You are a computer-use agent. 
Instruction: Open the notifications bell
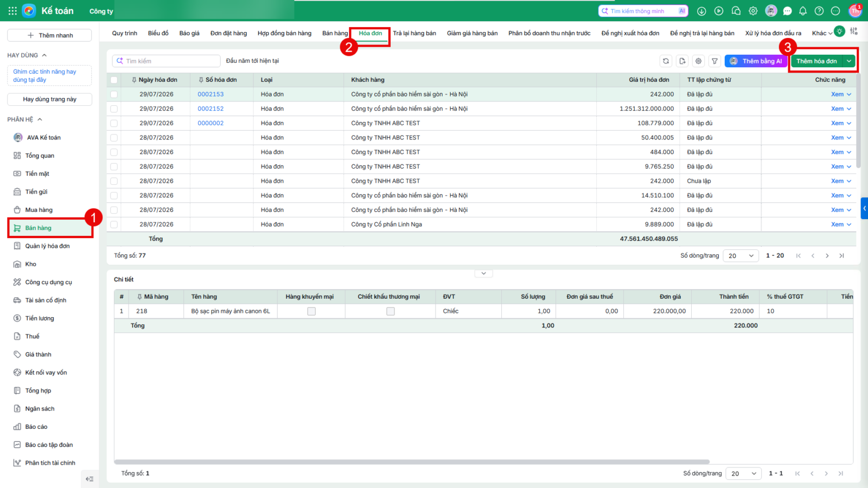point(803,11)
